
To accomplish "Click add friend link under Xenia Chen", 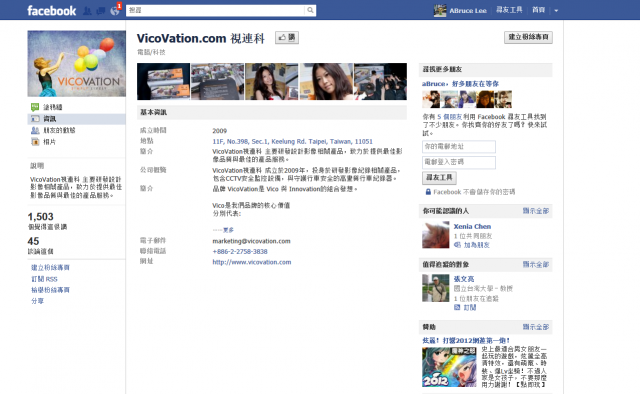I will pyautogui.click(x=476, y=245).
